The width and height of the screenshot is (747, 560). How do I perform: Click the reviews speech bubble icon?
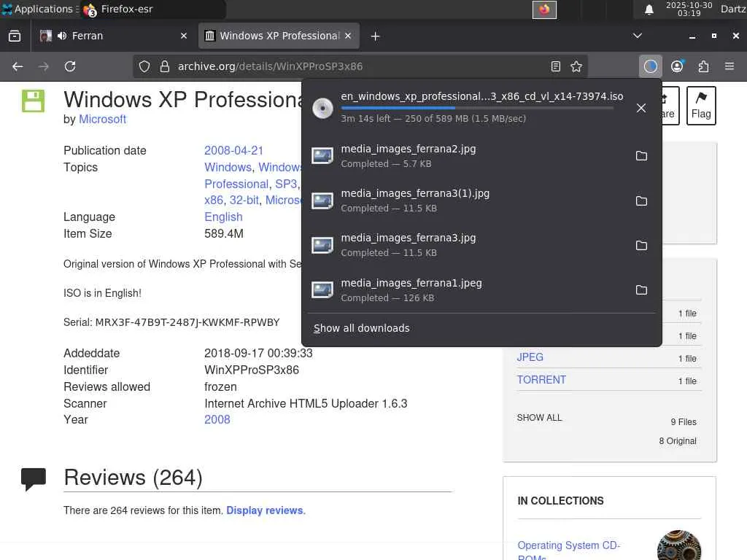(x=34, y=479)
